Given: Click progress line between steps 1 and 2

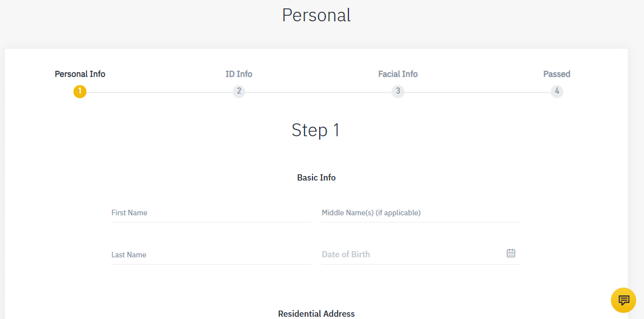Looking at the screenshot, I should point(159,93).
